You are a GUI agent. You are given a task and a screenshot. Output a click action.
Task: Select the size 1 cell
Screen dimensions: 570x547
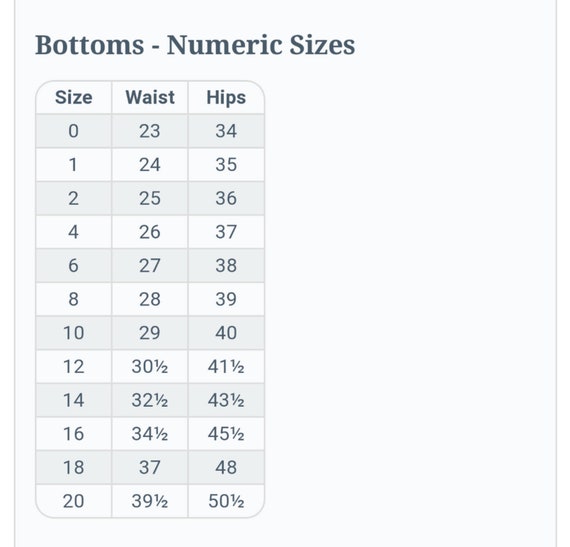73,165
